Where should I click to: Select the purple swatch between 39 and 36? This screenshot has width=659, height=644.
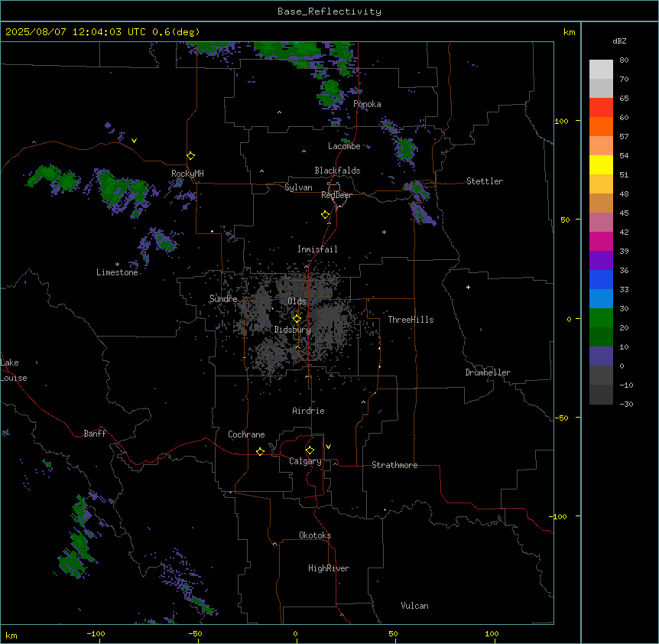(x=601, y=261)
